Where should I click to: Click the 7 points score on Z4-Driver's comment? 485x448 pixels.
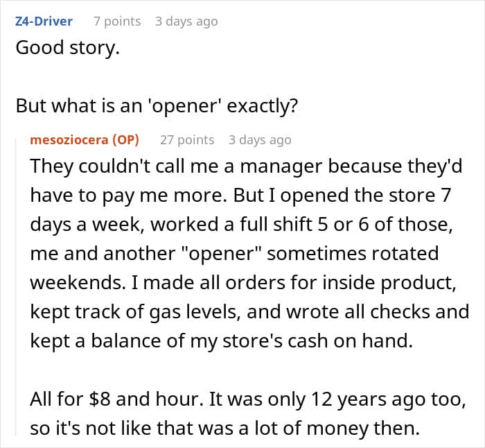pyautogui.click(x=117, y=21)
